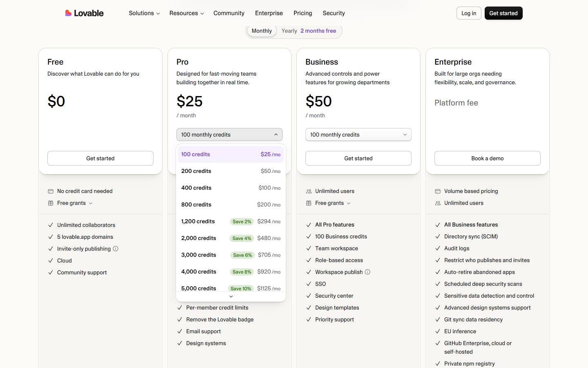Click the Save 2% badge
This screenshot has width=588, height=368.
point(242,221)
